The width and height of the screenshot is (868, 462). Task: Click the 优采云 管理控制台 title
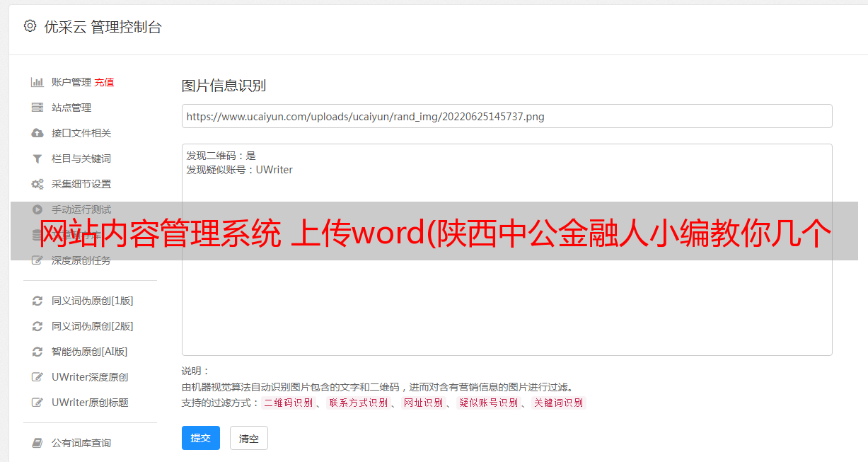click(x=103, y=27)
